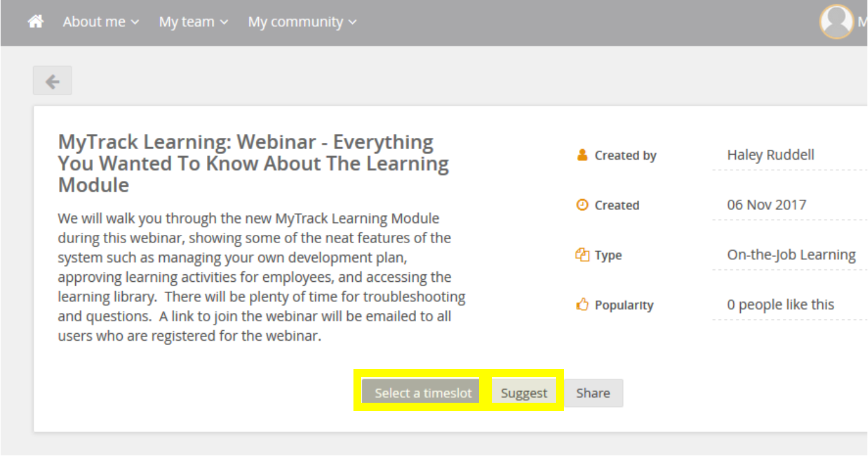Open the user profile avatar
This screenshot has height=456, width=868.
click(x=837, y=22)
